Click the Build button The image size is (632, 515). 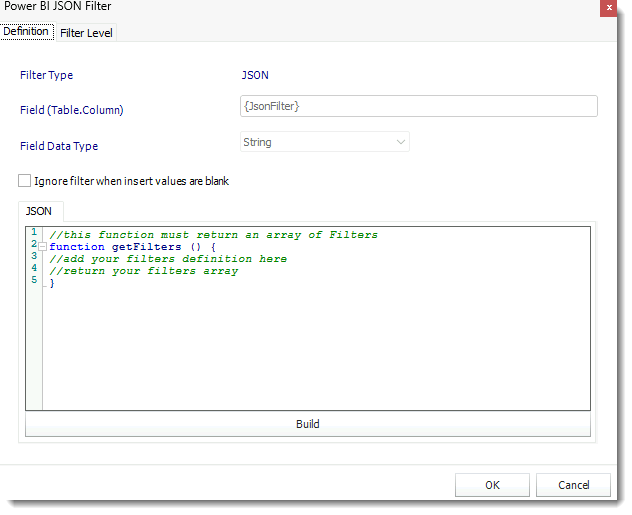coord(308,424)
